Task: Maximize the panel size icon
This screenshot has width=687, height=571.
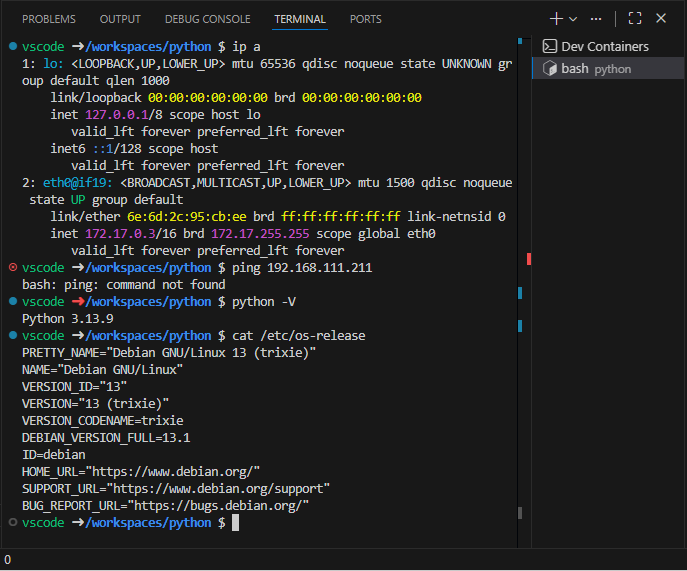Action: (x=634, y=18)
